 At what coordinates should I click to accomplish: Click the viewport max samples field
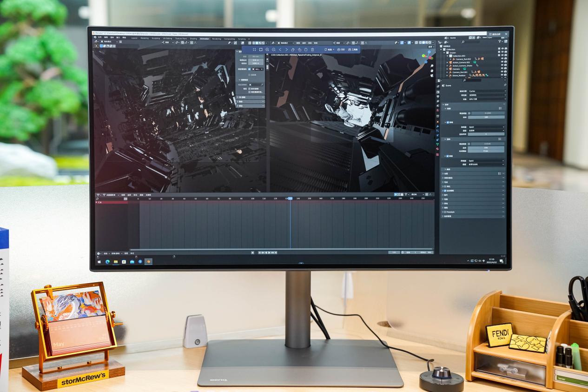(x=486, y=117)
